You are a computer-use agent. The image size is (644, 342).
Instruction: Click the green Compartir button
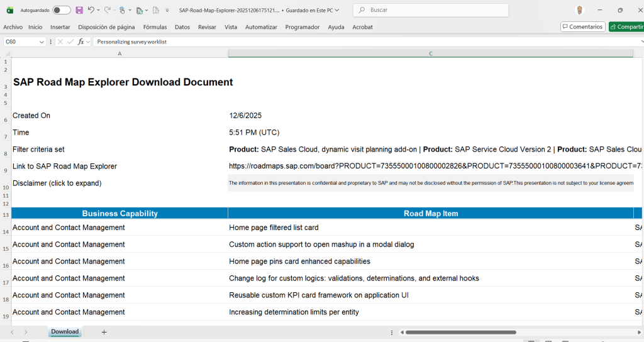[x=626, y=27]
